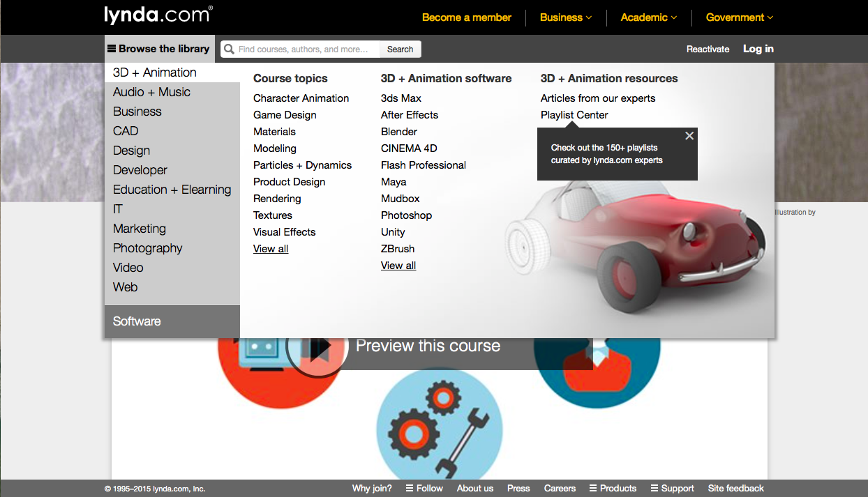Close the Playlist Center tooltip
The image size is (868, 497).
(689, 136)
